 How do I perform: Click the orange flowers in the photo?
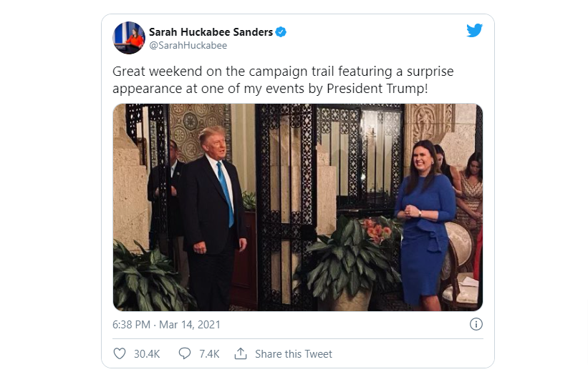[377, 230]
